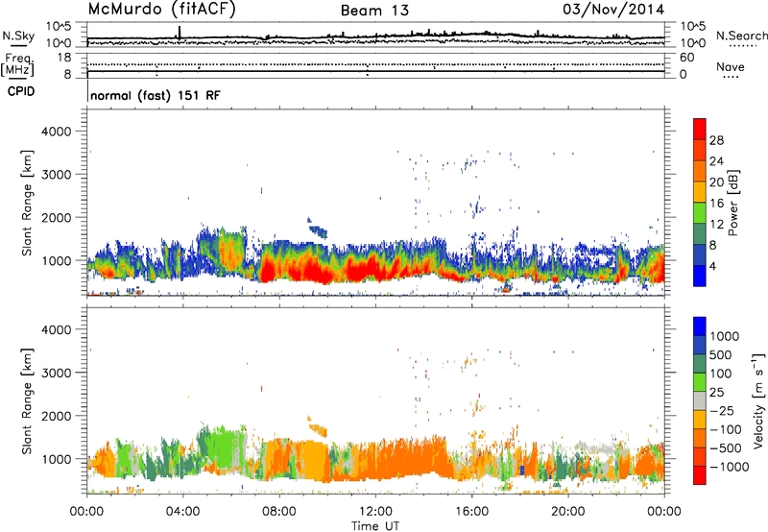Click the '-1000' velocity colorbar value
Image resolution: width=768 pixels, height=532 pixels.
[x=730, y=467]
